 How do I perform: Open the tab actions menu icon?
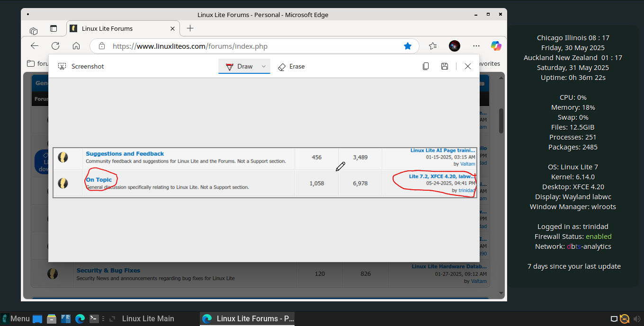54,28
